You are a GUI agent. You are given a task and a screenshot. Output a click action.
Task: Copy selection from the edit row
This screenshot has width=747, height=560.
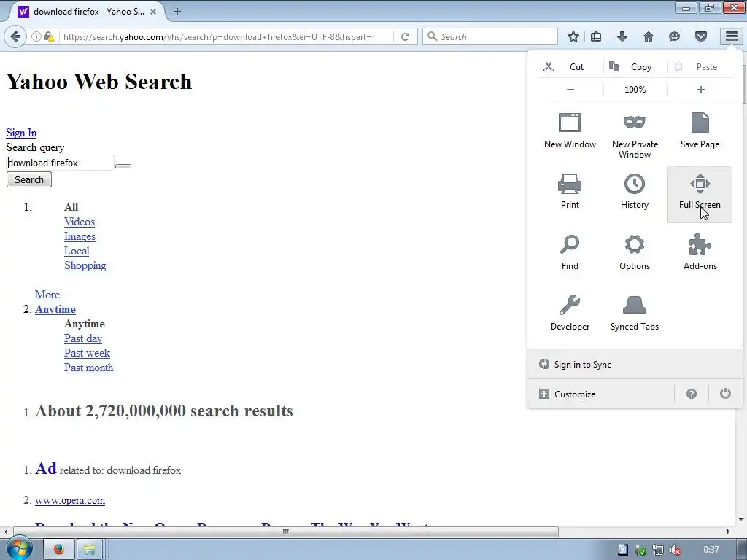635,66
